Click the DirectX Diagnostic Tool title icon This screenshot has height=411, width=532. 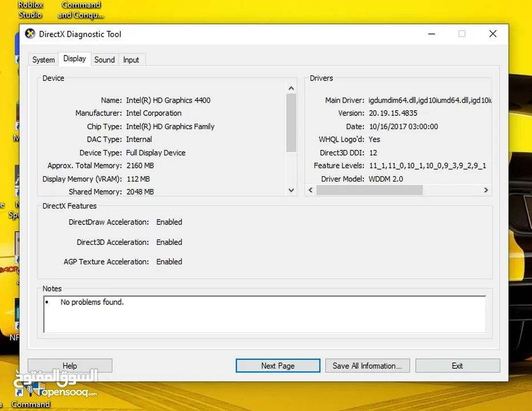(30, 34)
